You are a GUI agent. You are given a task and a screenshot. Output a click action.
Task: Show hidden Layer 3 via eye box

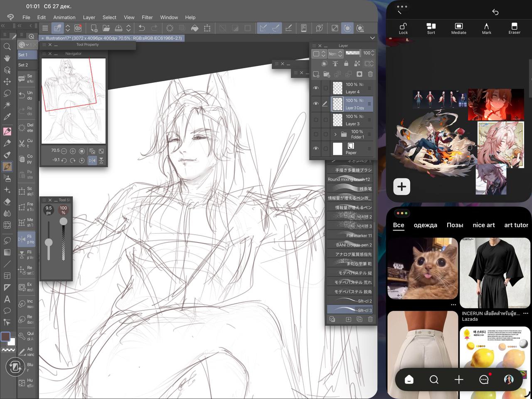coord(316,120)
